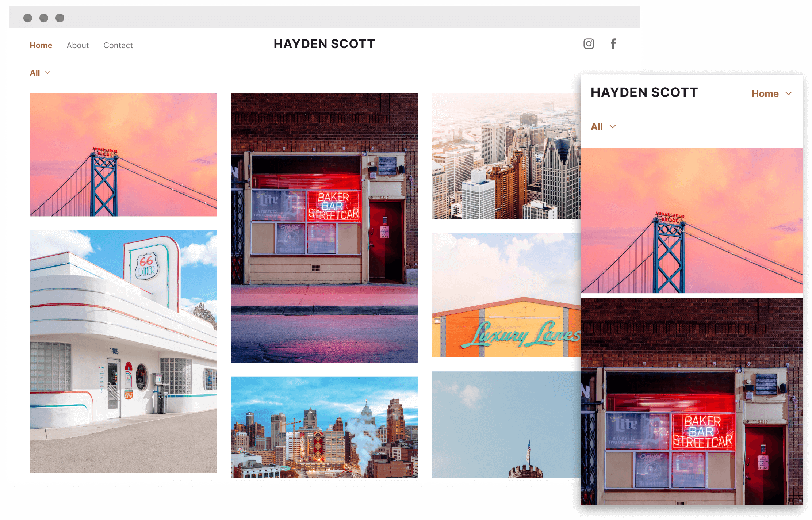
Task: Open the All category filter dropdown
Action: click(x=35, y=73)
